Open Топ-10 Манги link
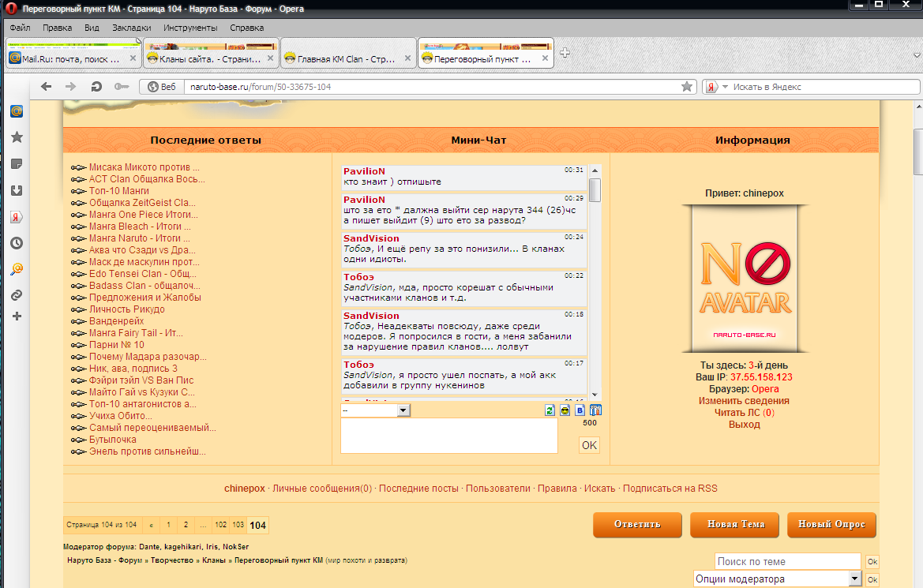Viewport: 923px width, 588px height. click(x=119, y=191)
